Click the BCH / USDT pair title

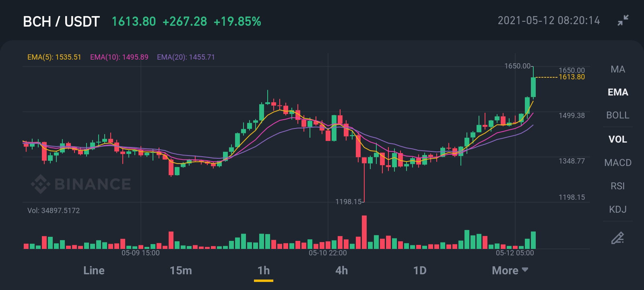61,21
